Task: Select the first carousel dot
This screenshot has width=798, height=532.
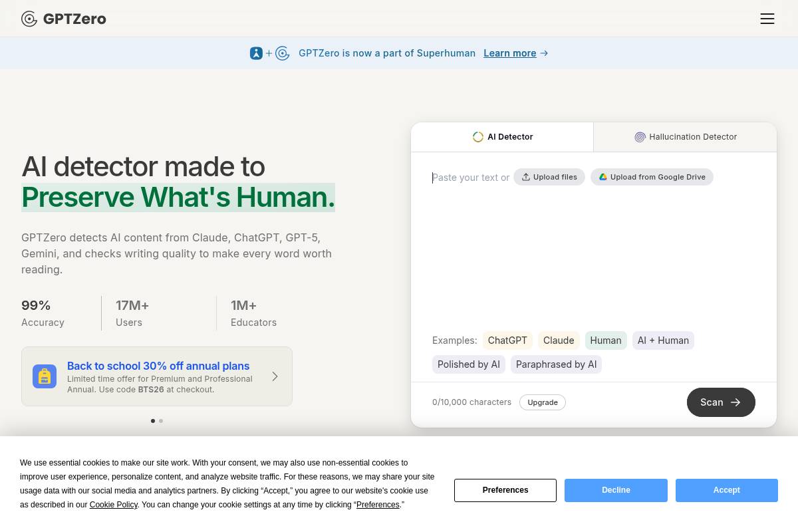Action: [x=153, y=421]
